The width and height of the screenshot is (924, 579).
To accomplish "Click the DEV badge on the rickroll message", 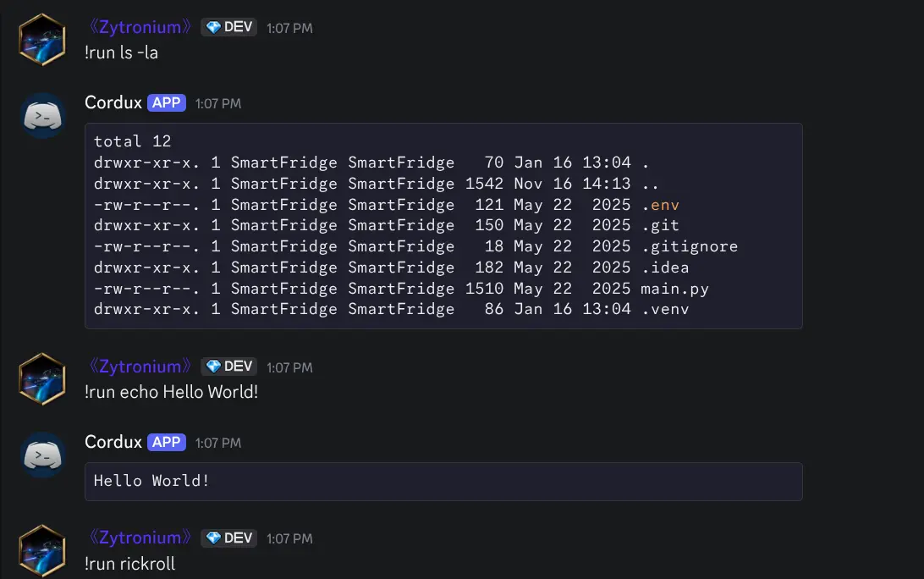I will point(228,538).
